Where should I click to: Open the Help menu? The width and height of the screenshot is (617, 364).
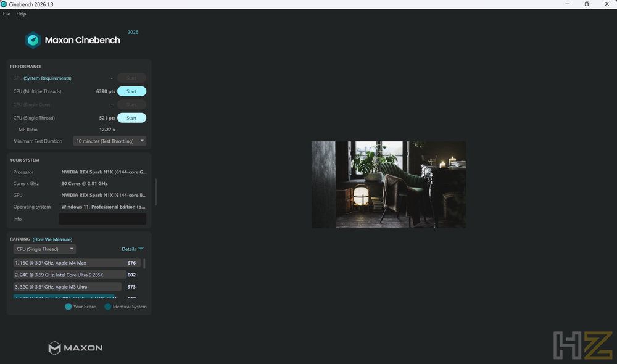point(21,14)
